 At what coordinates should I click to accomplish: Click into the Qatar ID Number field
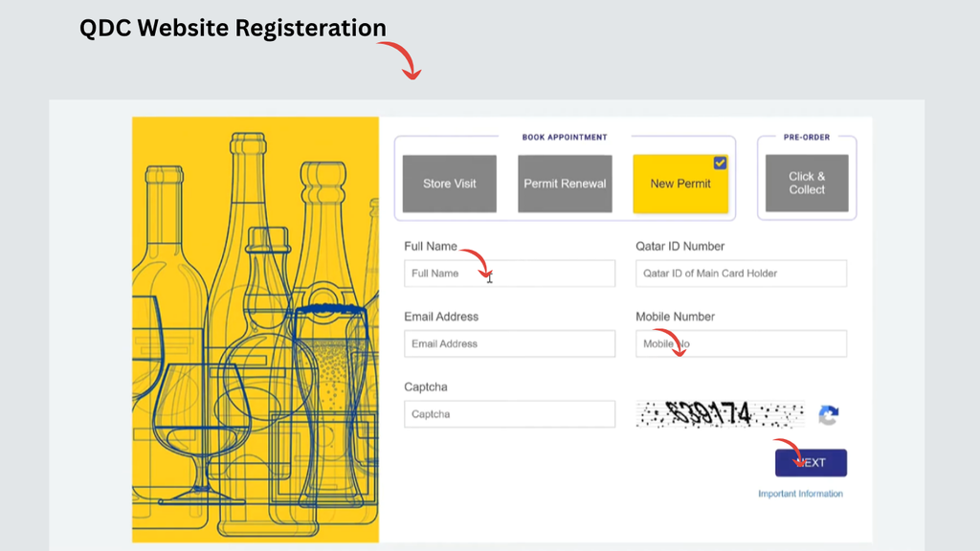tap(742, 274)
